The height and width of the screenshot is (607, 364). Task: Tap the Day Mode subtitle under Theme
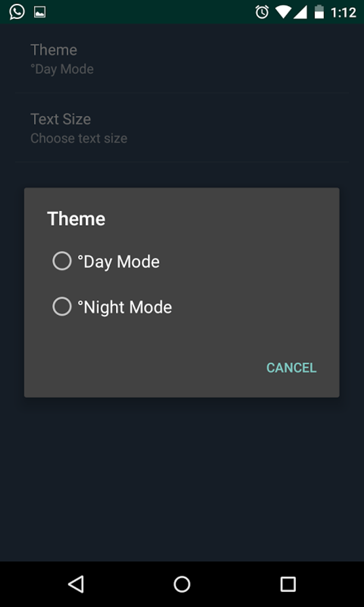tap(62, 69)
